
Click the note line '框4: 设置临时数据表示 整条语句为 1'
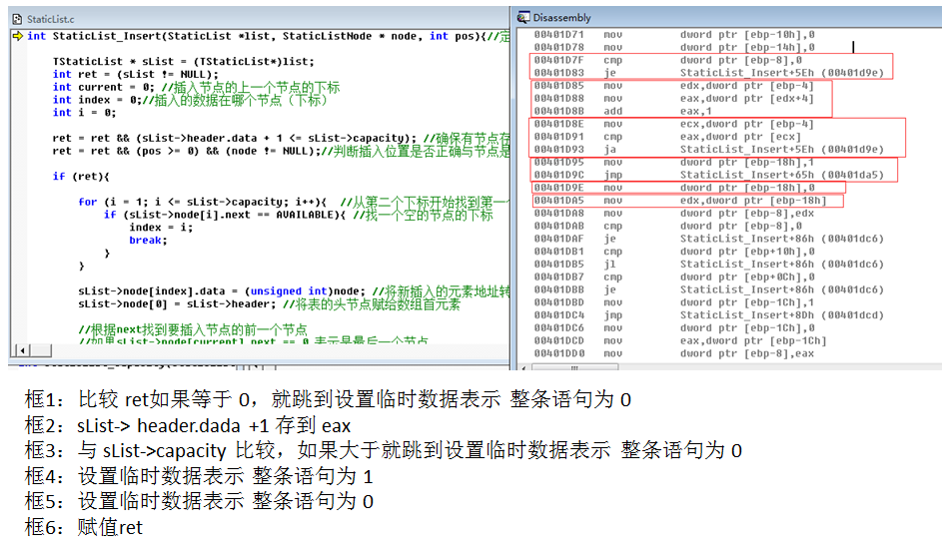tap(199, 476)
